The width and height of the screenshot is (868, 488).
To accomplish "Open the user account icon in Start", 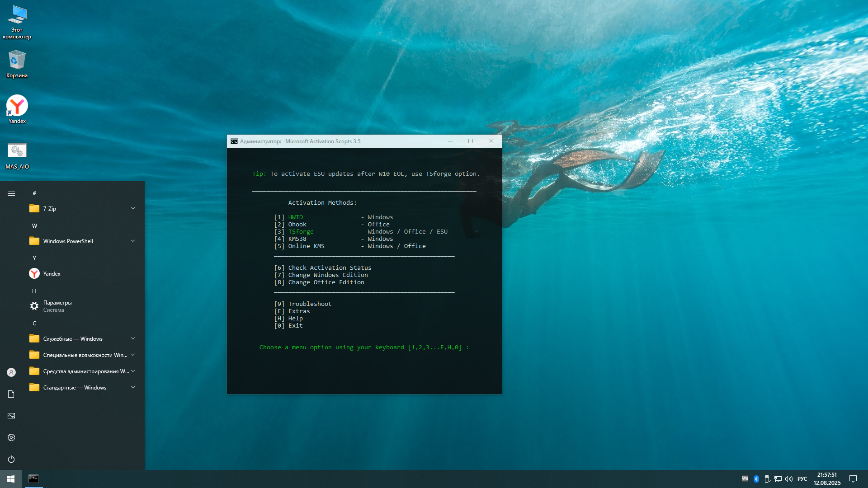I will [x=11, y=372].
